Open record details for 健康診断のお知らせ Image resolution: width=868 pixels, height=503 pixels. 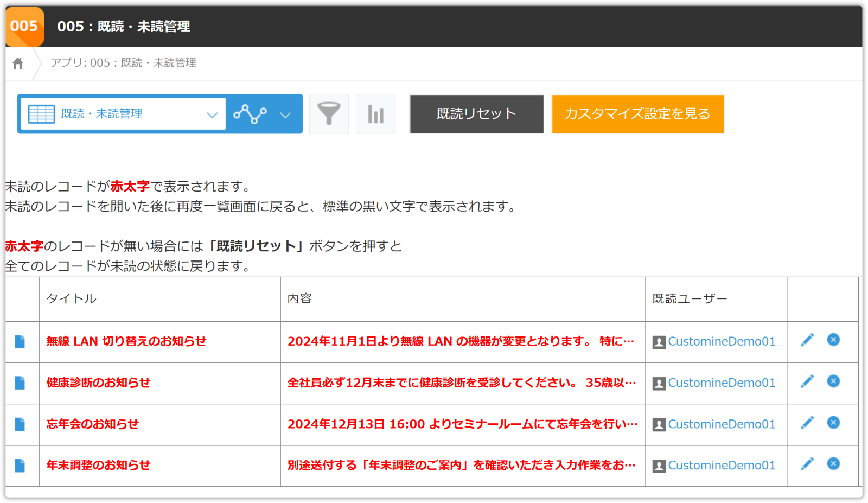[x=20, y=383]
